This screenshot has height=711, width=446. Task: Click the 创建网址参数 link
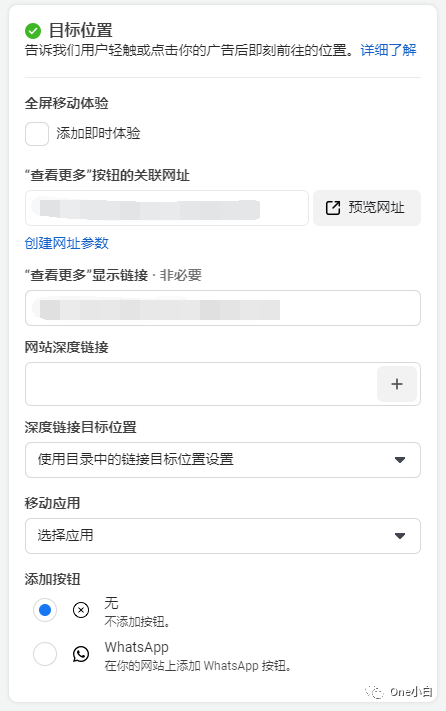click(67, 243)
